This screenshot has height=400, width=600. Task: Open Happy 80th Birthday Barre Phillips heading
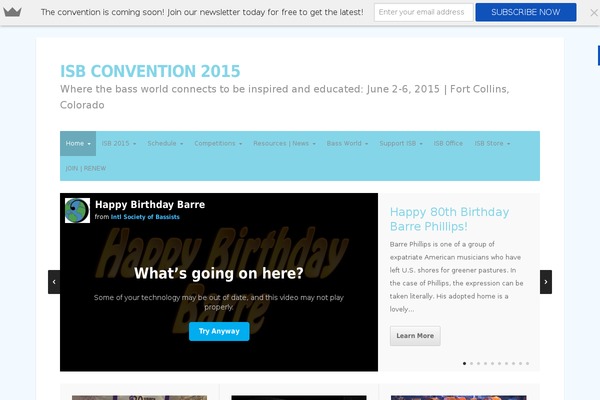(449, 219)
